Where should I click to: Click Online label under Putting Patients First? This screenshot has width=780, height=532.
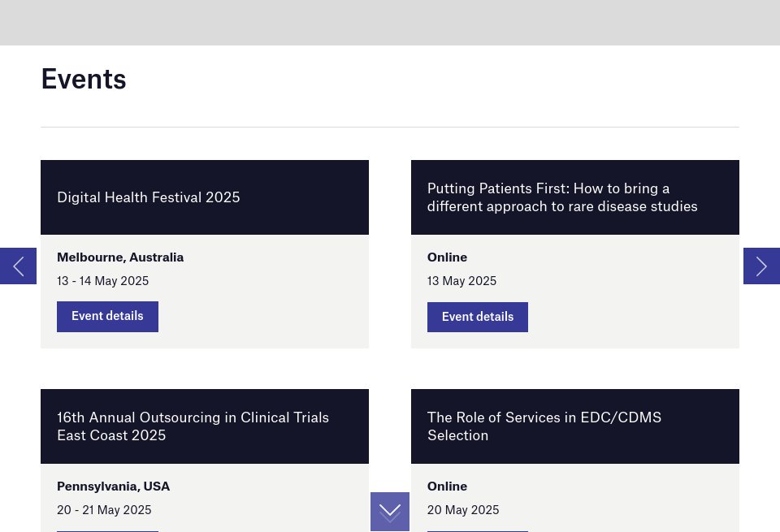click(447, 257)
